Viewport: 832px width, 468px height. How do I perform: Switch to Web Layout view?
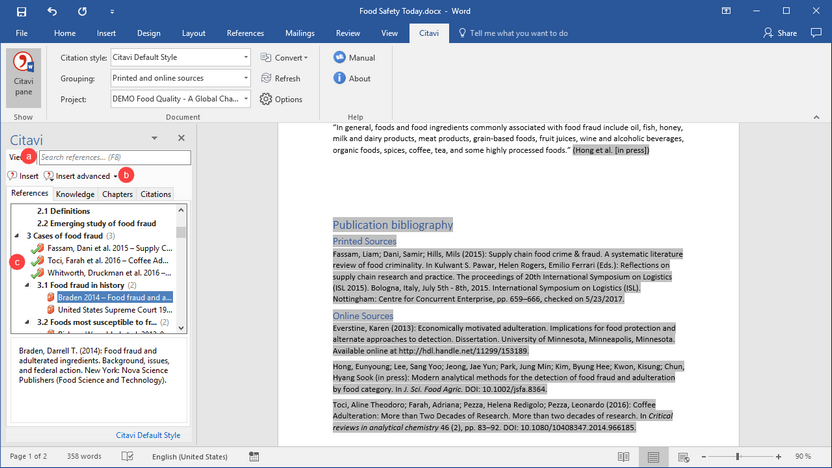tap(683, 457)
